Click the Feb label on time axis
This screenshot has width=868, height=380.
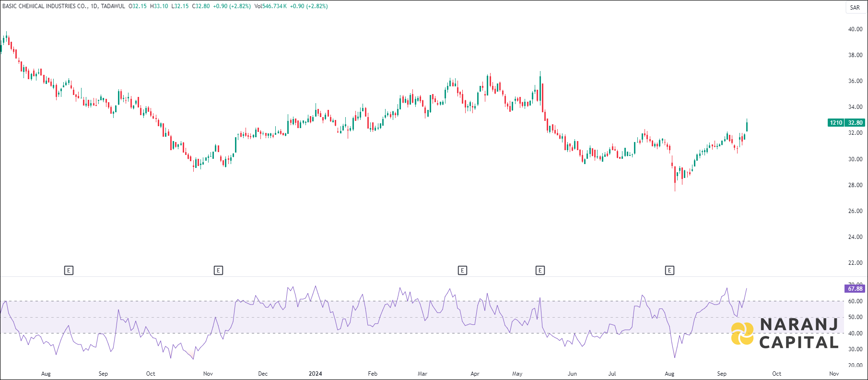(373, 374)
